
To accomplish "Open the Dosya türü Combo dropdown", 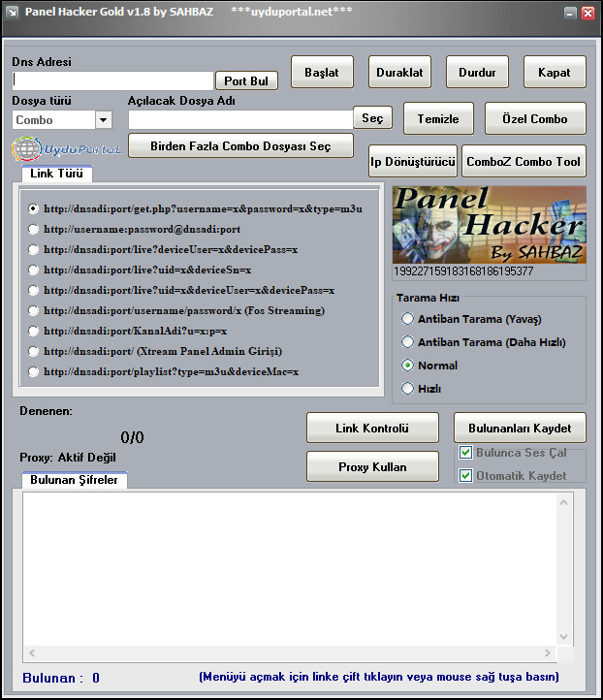I will coord(104,120).
